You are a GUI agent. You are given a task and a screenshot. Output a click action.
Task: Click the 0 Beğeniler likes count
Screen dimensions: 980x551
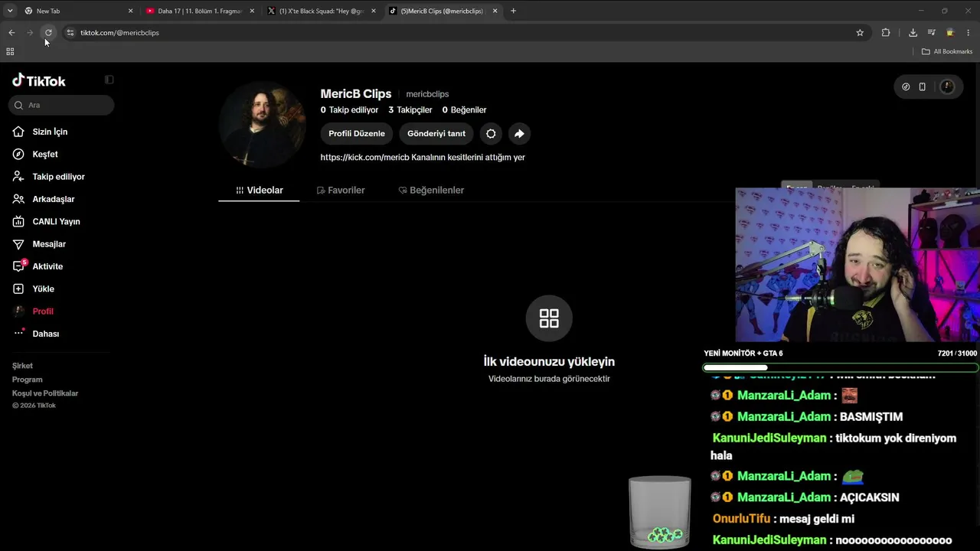(464, 110)
